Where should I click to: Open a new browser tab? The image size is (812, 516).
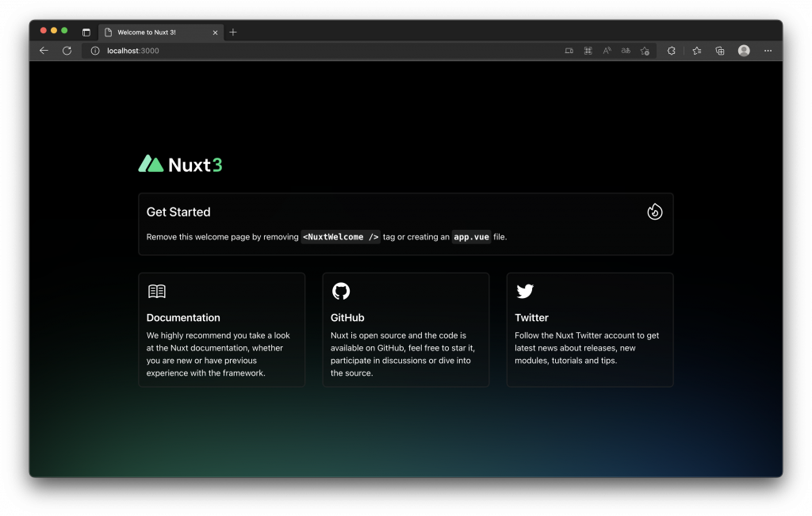(233, 32)
